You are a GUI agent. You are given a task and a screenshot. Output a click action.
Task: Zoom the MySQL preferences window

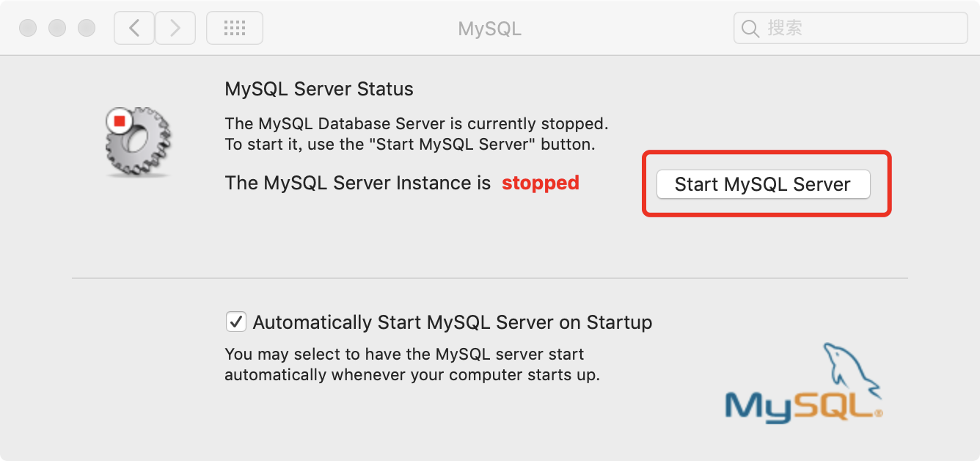click(87, 29)
